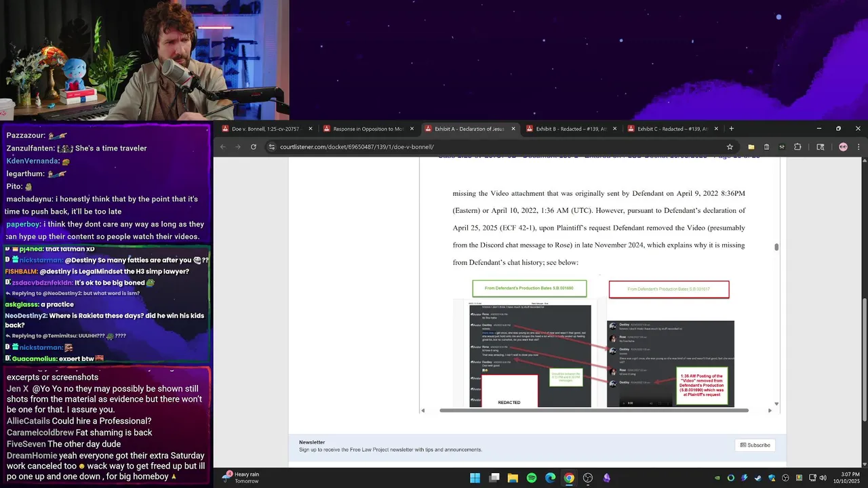Click the PDF scroll-left arrow
The width and height of the screenshot is (868, 488).
[422, 410]
